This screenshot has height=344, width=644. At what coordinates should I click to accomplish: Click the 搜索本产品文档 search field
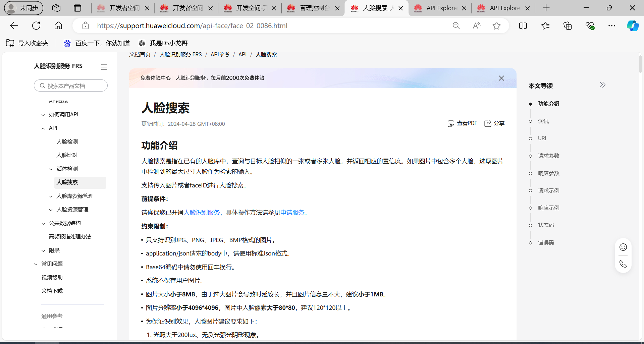pos(71,86)
